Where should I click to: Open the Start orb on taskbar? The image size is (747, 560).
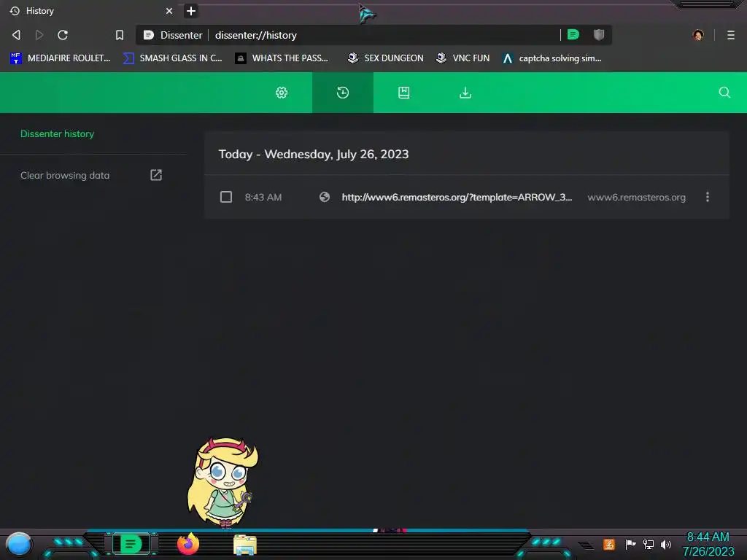[18, 544]
